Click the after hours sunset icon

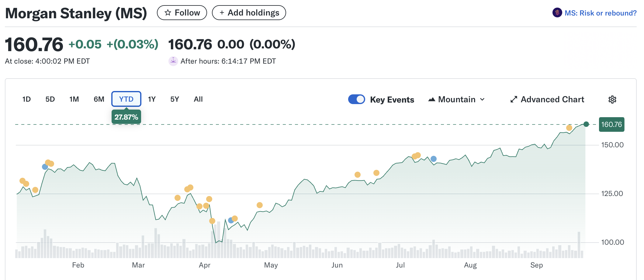[x=173, y=61]
